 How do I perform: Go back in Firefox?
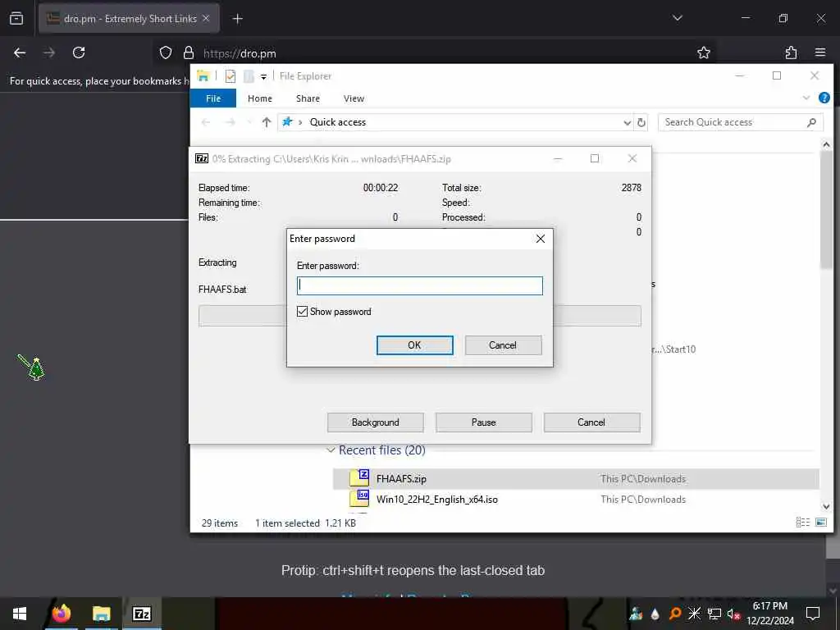pyautogui.click(x=20, y=52)
